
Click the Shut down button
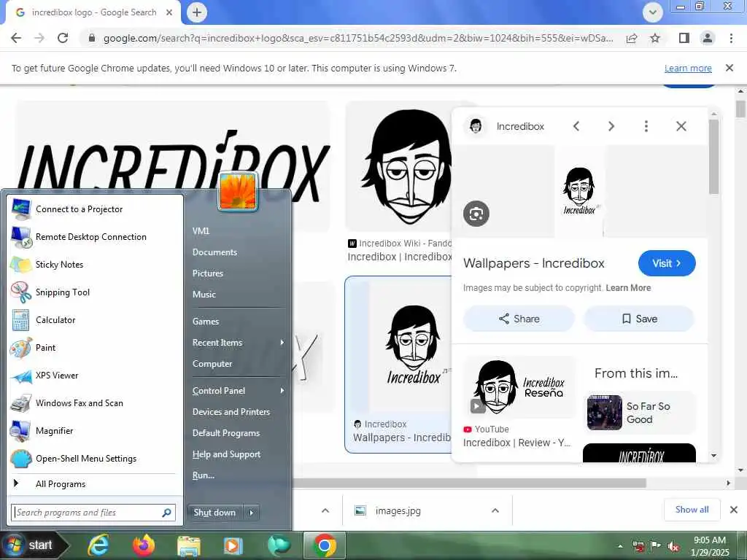click(215, 513)
